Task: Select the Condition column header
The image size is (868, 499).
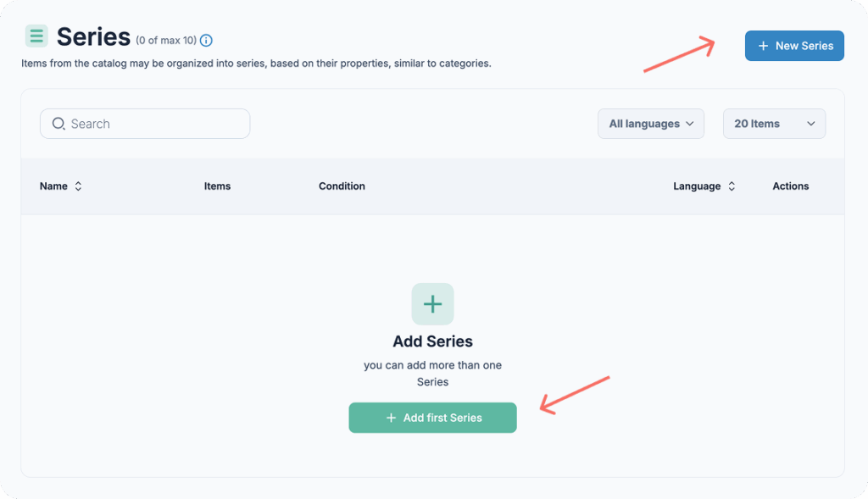Action: [x=342, y=186]
